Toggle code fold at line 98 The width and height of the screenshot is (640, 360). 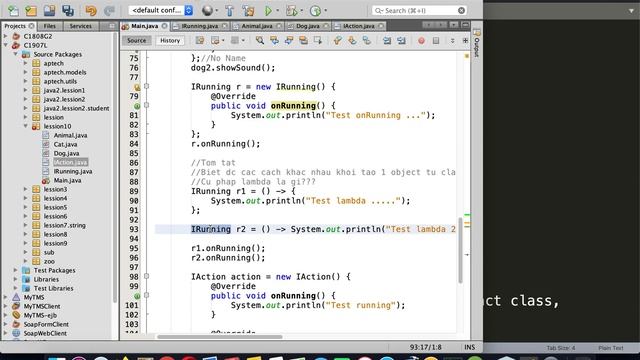click(x=147, y=276)
